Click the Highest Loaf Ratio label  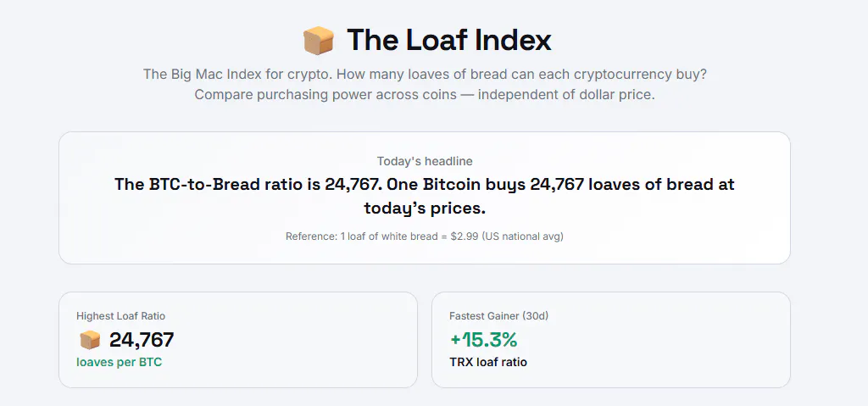click(120, 316)
